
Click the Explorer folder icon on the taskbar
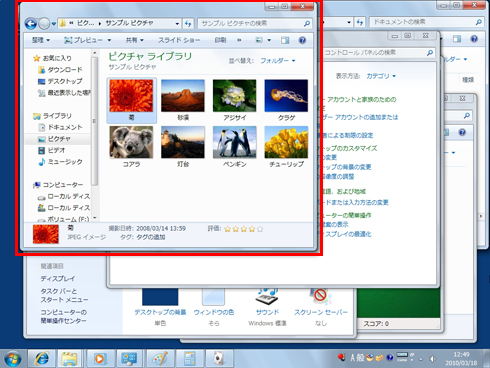click(x=69, y=359)
